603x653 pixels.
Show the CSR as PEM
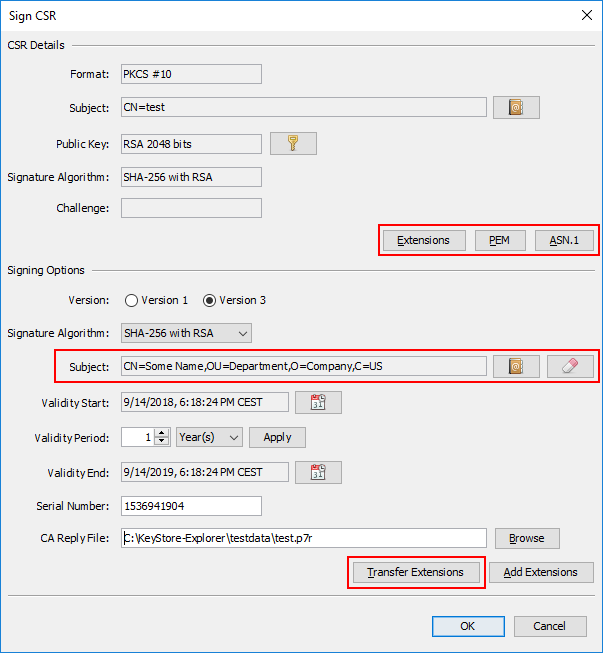coord(500,240)
